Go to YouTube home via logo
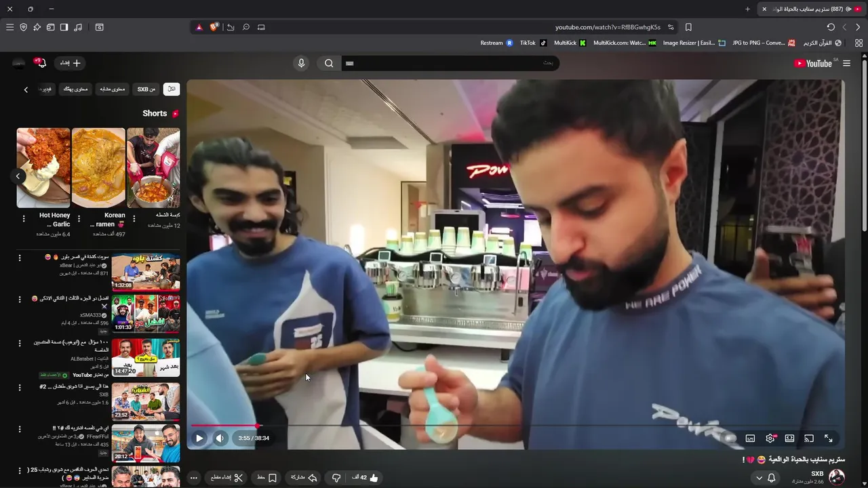Viewport: 868px width, 488px height. (813, 63)
